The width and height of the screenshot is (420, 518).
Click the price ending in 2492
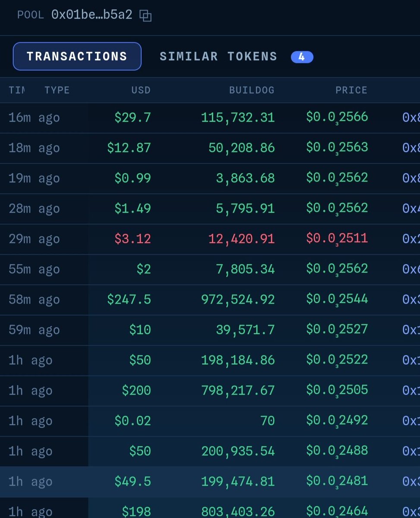(x=337, y=421)
